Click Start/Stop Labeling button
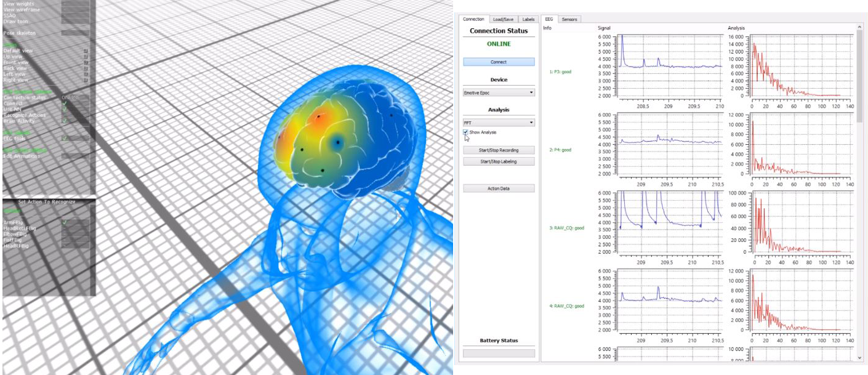The image size is (868, 375). pyautogui.click(x=499, y=161)
